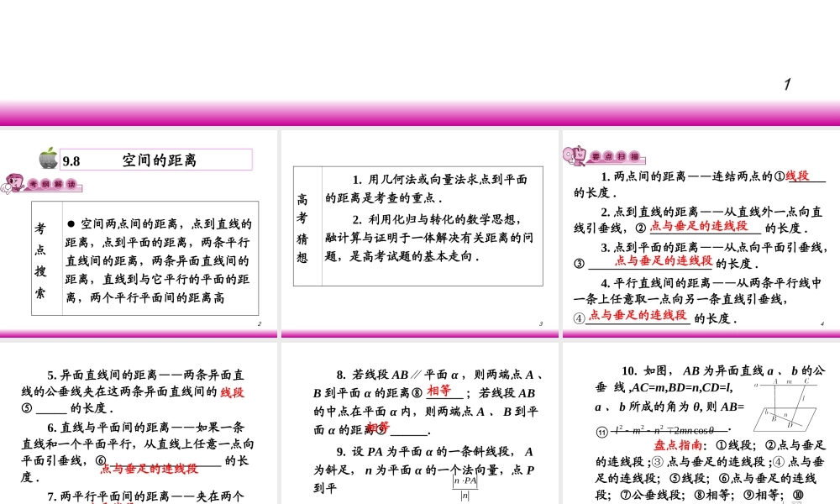Click the n·PA over |n| formula

465,488
